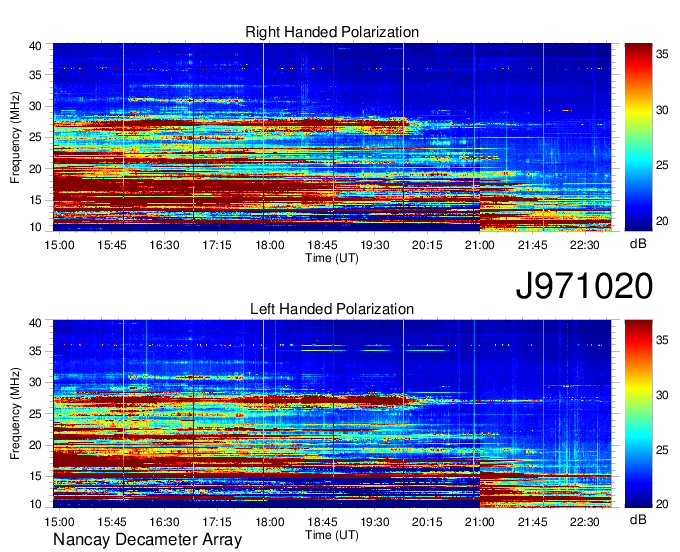Click the 20 label on Left Handed colorbar
The width and height of the screenshot is (680, 552).
point(662,504)
